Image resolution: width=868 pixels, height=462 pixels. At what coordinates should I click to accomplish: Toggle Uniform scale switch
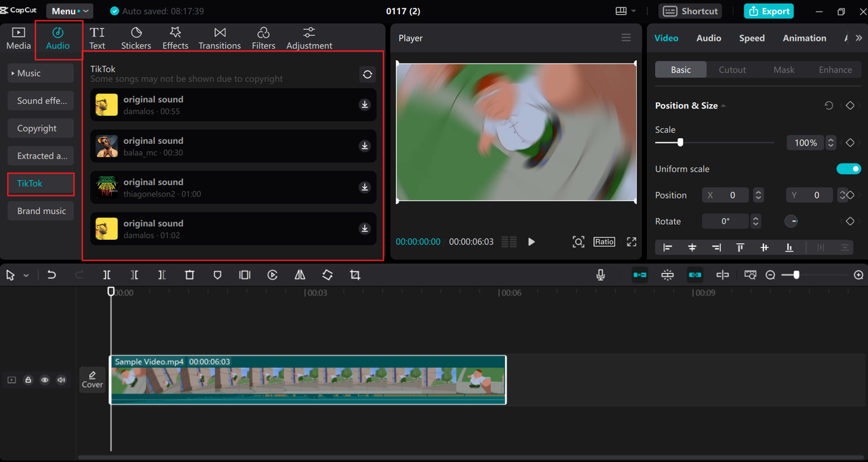pyautogui.click(x=848, y=169)
